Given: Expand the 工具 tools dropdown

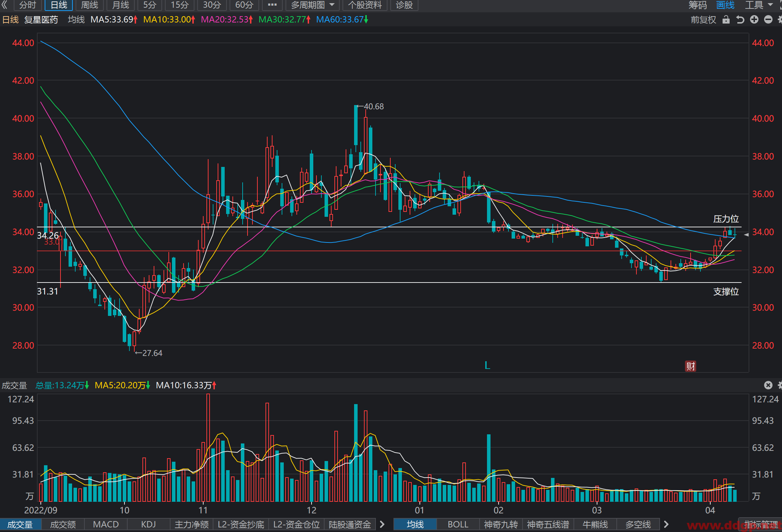Looking at the screenshot, I should coord(759,5).
